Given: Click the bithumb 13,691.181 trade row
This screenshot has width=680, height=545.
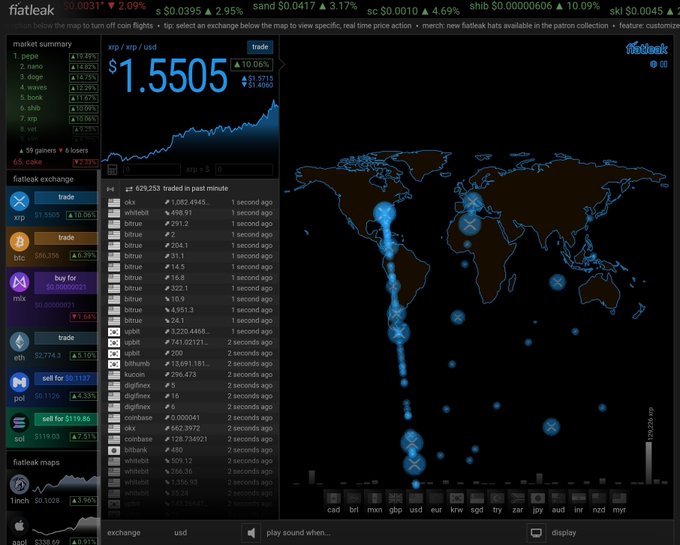Looking at the screenshot, I should (x=190, y=364).
